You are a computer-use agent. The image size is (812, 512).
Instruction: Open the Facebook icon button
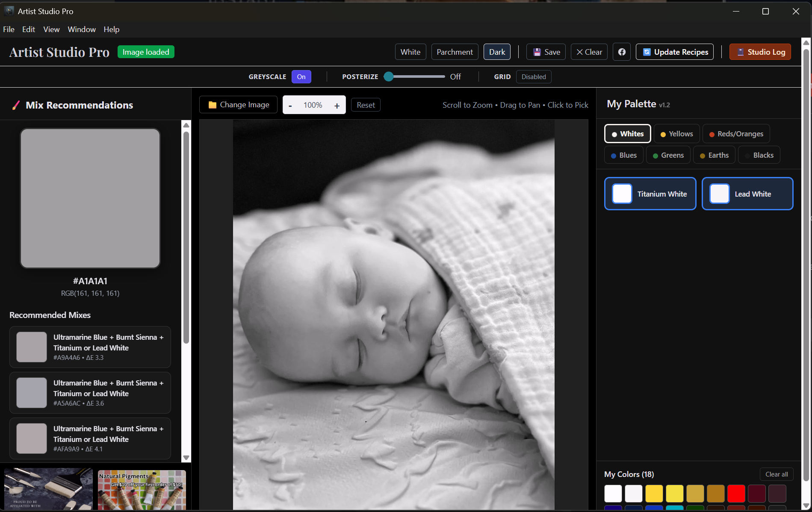point(622,52)
